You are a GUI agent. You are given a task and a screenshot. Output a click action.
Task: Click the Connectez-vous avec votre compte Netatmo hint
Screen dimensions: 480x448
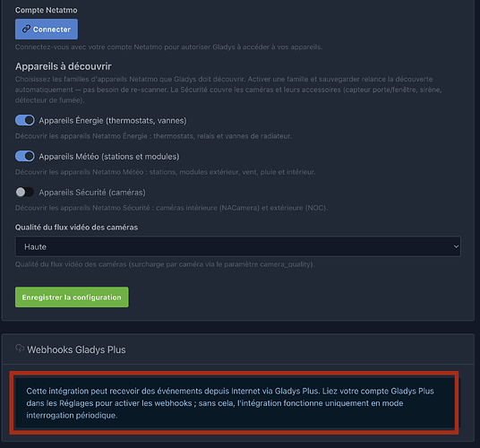[x=168, y=47]
